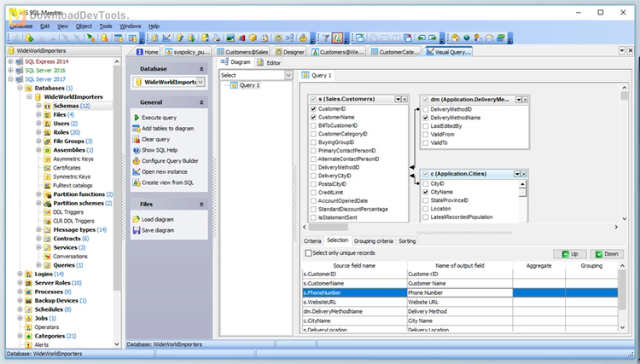The image size is (640, 364).
Task: Click the Phone Number output field cell
Action: (460, 292)
